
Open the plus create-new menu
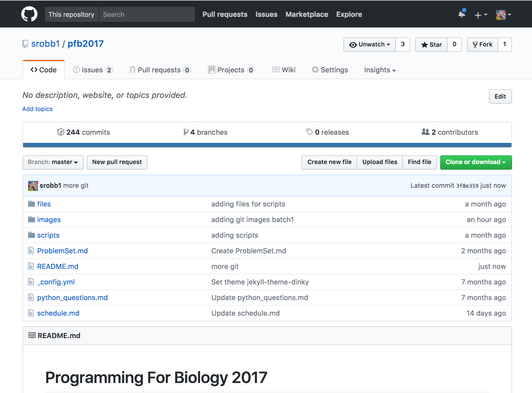[481, 15]
